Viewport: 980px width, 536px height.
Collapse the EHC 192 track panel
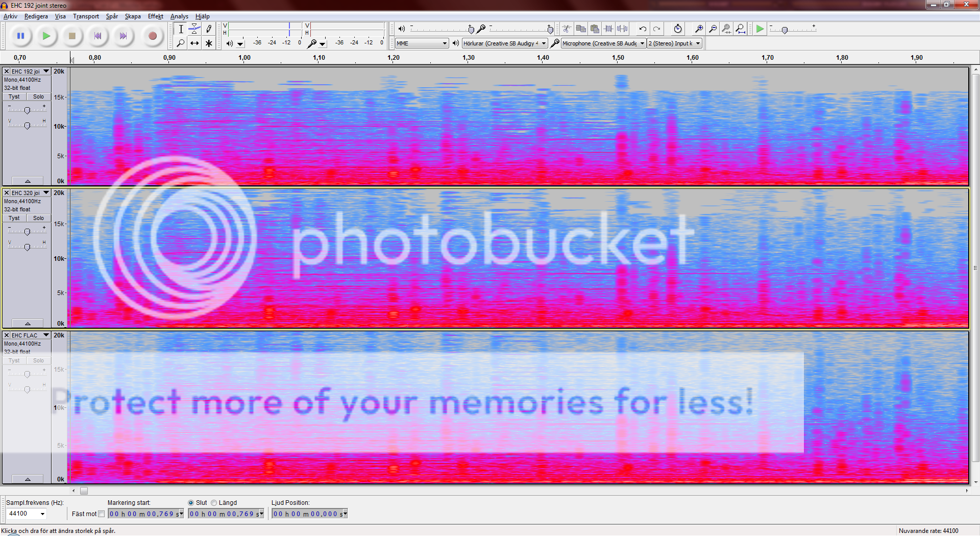coord(28,180)
